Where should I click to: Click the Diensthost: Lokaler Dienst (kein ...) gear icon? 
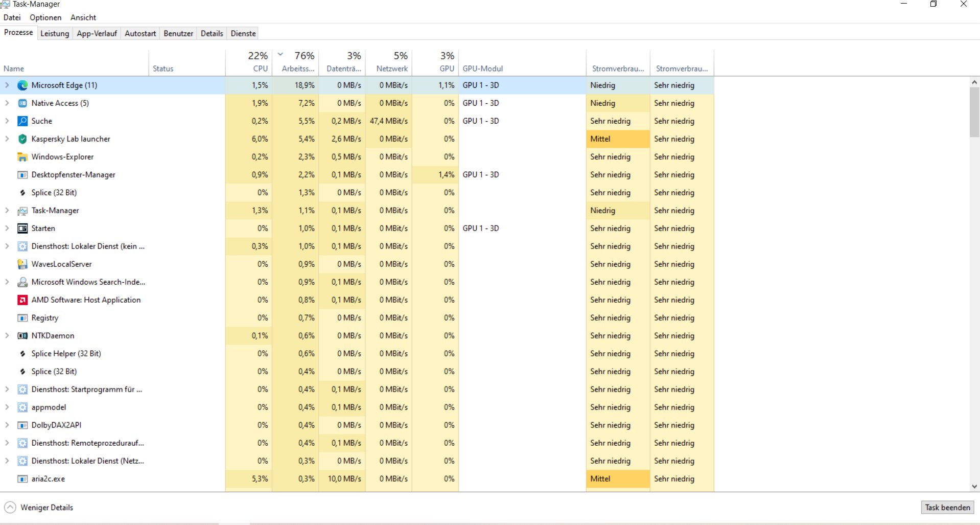coord(22,246)
